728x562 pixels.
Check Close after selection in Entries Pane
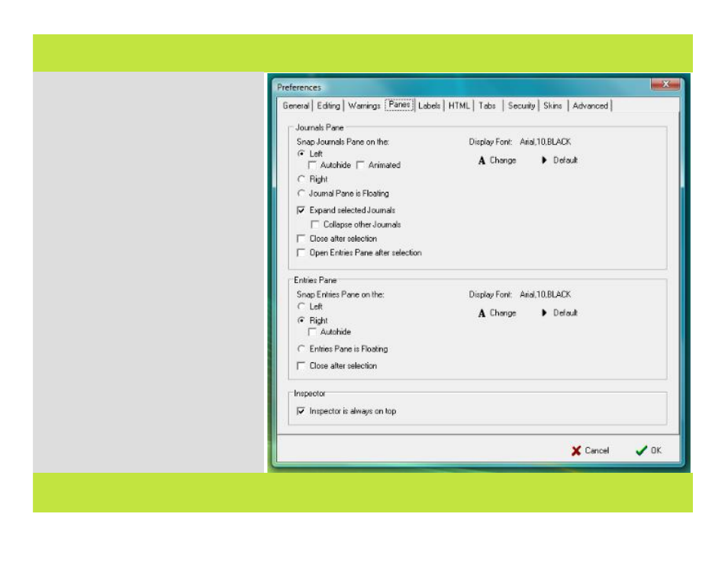tap(301, 366)
